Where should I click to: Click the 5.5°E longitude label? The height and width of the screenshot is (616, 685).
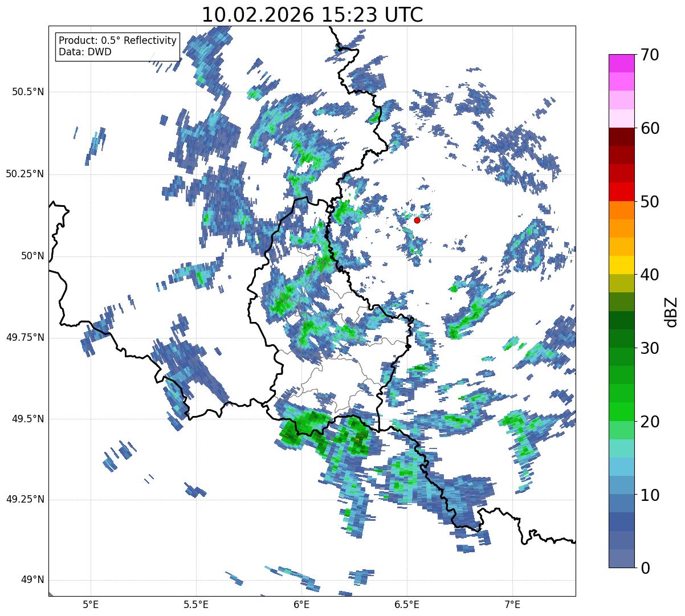pos(196,604)
